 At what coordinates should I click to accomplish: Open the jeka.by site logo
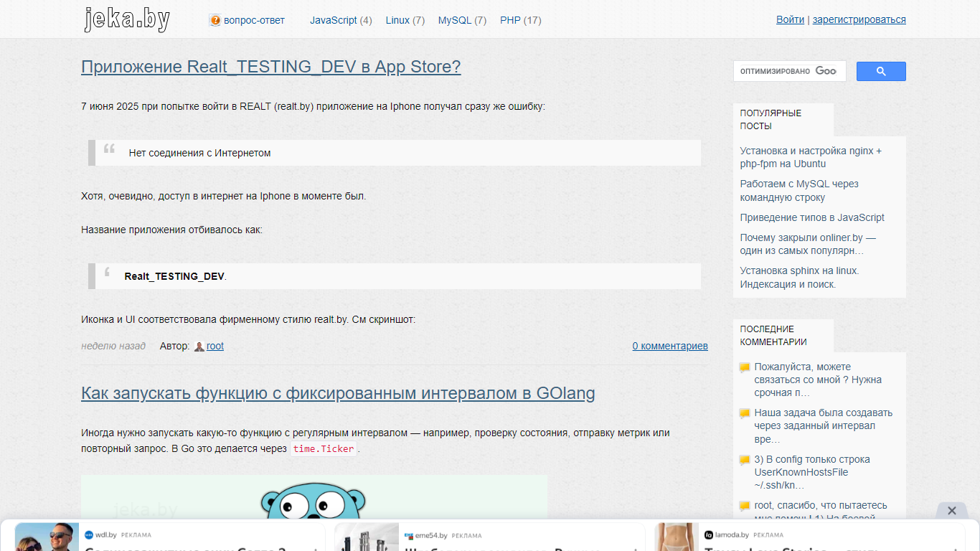pyautogui.click(x=127, y=19)
